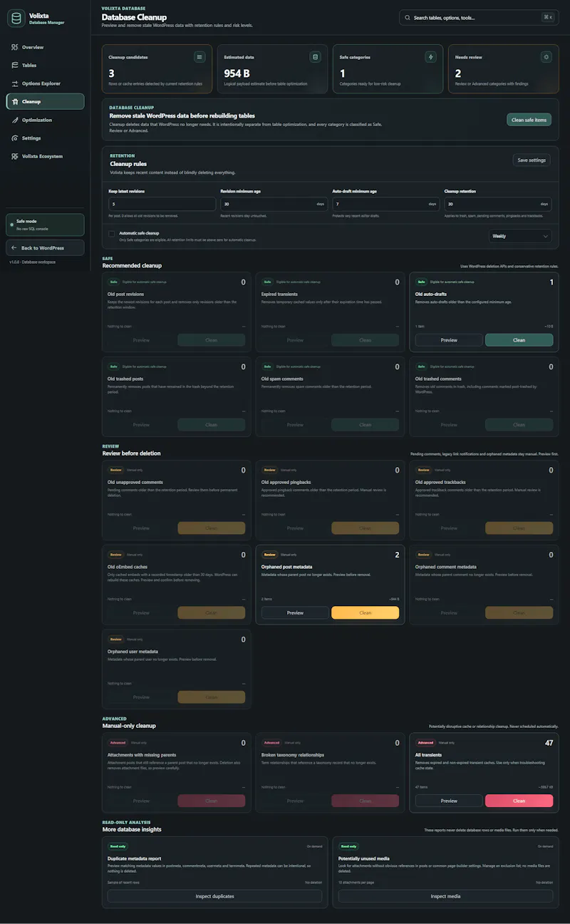This screenshot has height=924, width=570.
Task: Click the v1.0.6 Database workspace version text
Action: 33,262
